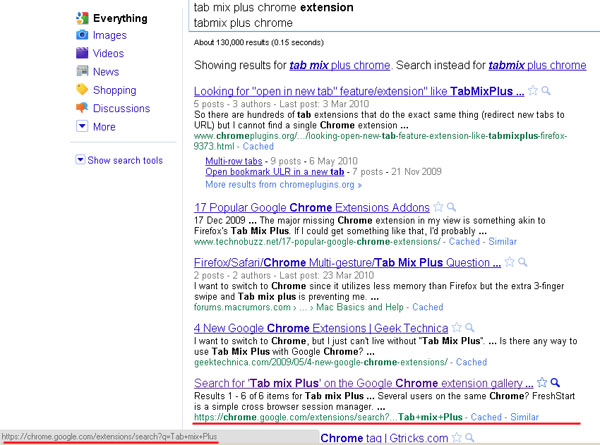
Task: Open '4 New Google Chrome Extensions | Geek Technica'
Action: click(321, 328)
